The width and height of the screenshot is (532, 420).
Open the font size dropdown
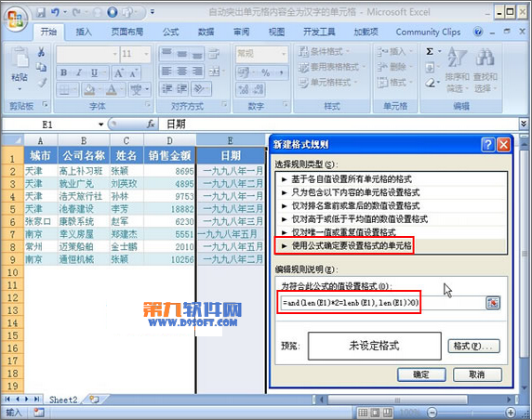point(147,54)
